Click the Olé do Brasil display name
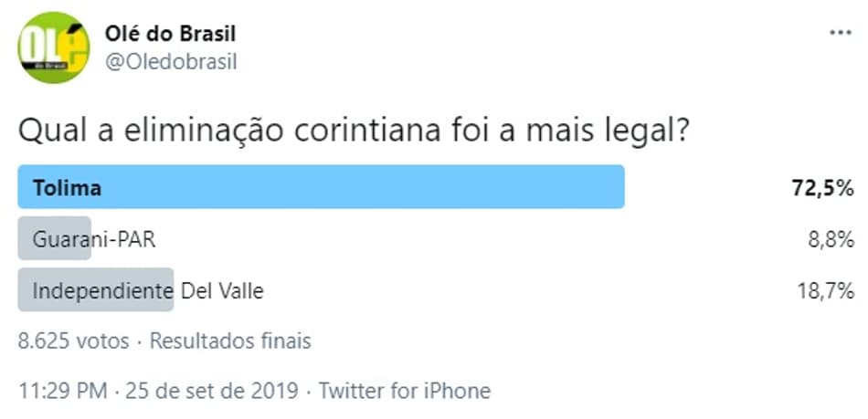868x419 pixels. 171,34
